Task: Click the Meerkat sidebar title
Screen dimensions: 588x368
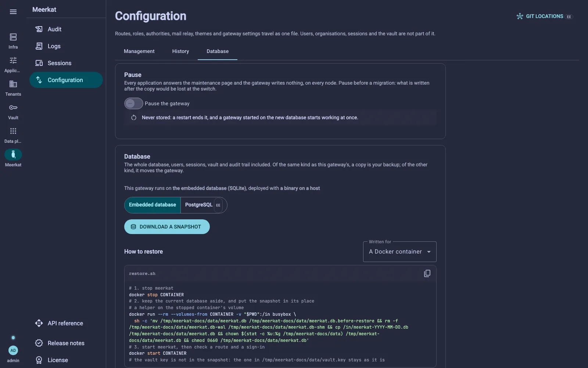Action: (44, 10)
